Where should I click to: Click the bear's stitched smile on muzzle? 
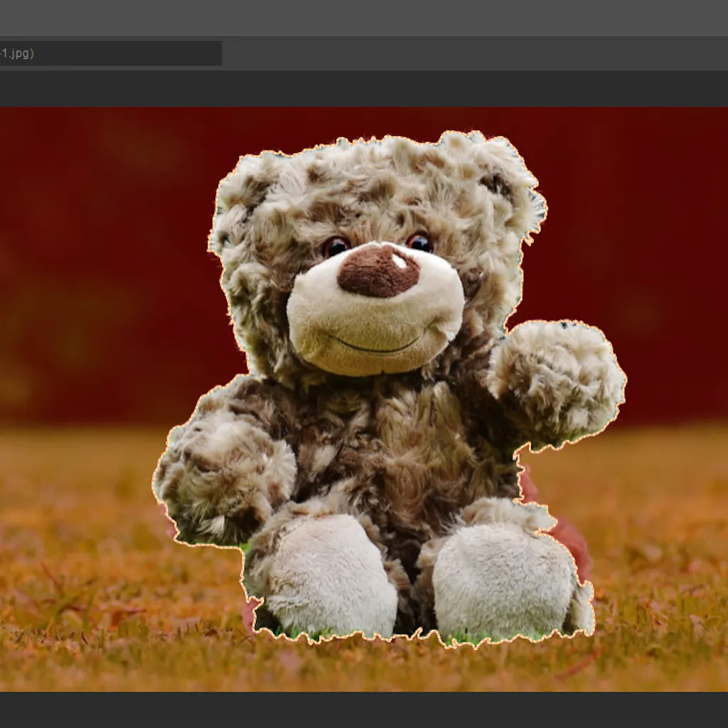point(375,347)
